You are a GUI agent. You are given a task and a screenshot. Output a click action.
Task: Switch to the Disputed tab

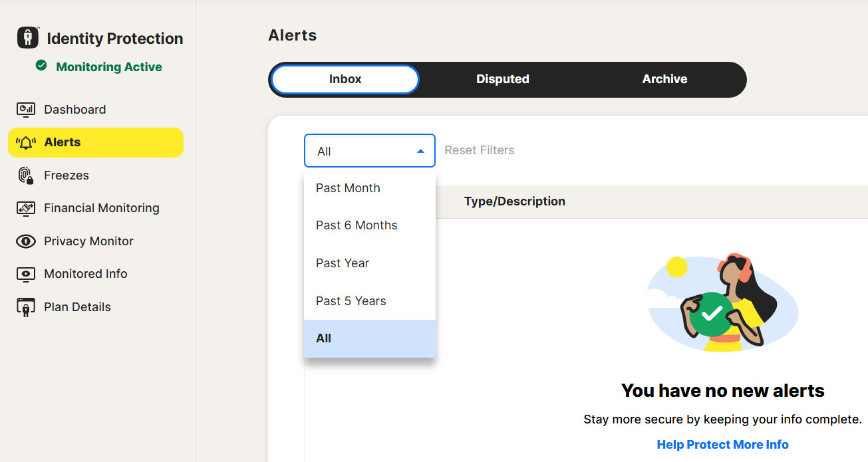tap(502, 79)
